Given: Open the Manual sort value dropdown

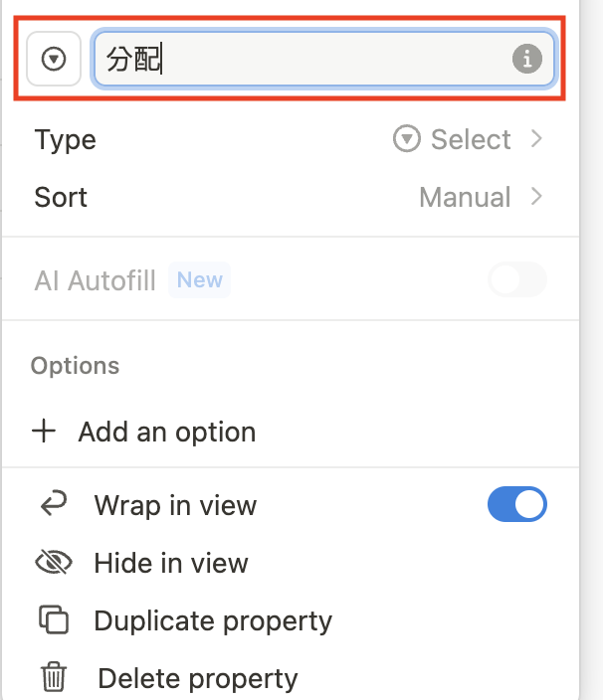Looking at the screenshot, I should (465, 197).
